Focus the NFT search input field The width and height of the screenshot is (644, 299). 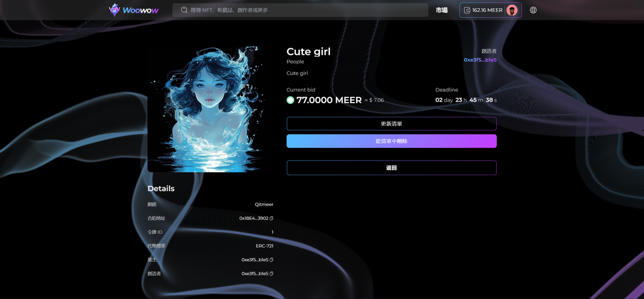300,10
